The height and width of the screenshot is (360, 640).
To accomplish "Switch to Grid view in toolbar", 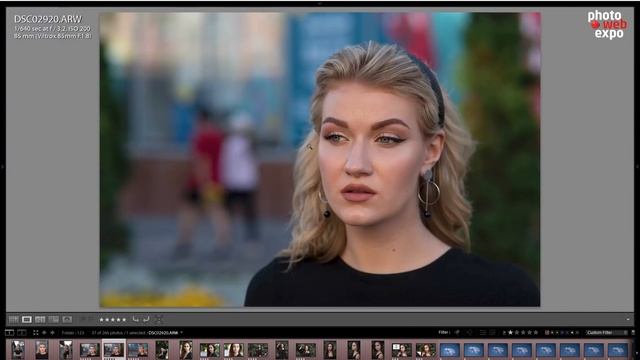I will 13,319.
